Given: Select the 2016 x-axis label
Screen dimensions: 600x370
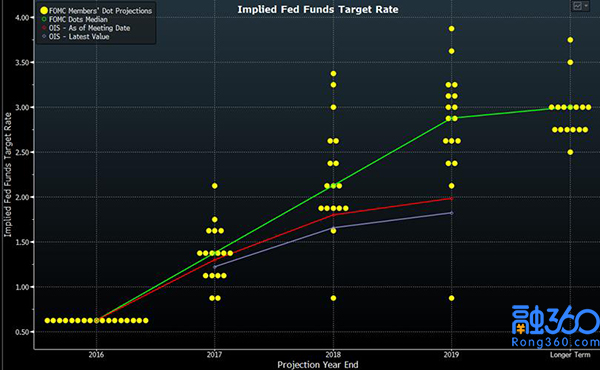Looking at the screenshot, I should click(96, 355).
